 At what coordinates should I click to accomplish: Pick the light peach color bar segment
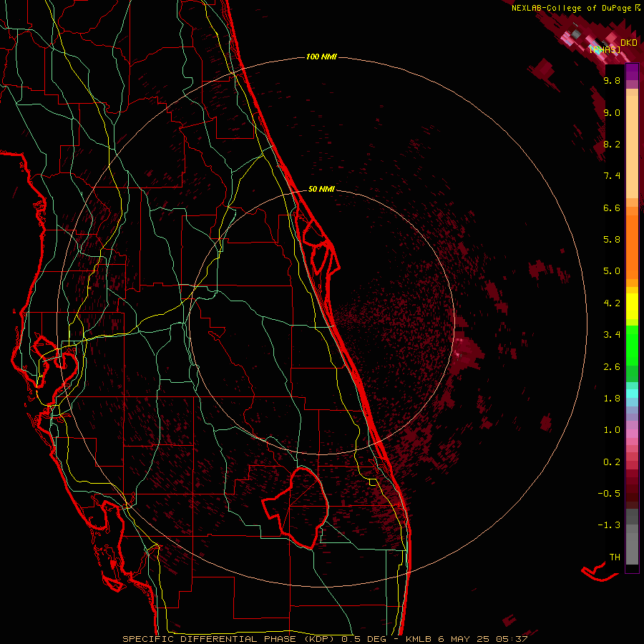click(x=632, y=147)
